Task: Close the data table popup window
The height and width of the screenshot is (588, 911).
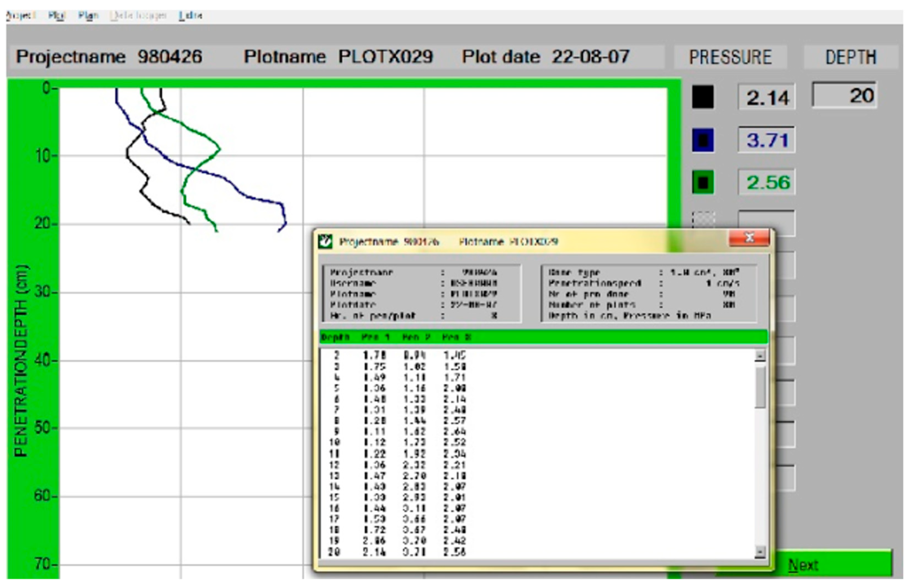Action: click(749, 238)
